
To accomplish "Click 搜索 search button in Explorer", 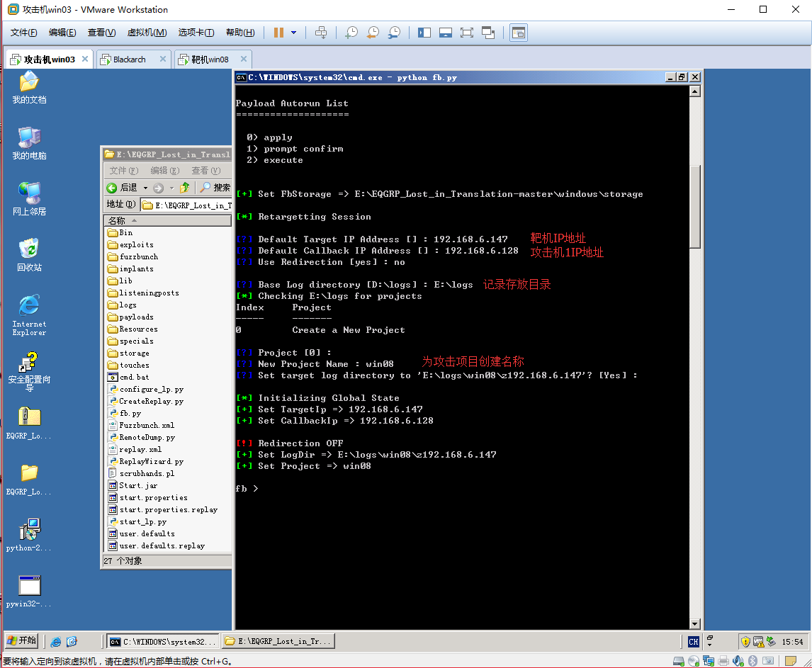I will 216,188.
